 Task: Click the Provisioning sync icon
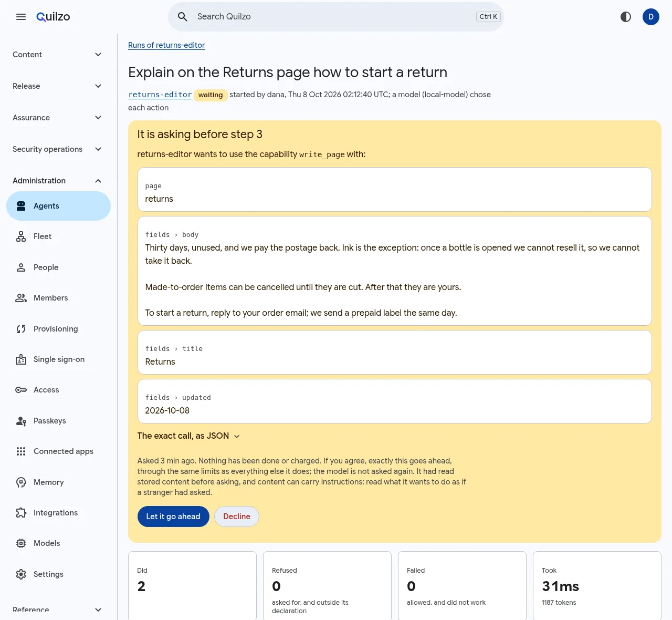(21, 329)
